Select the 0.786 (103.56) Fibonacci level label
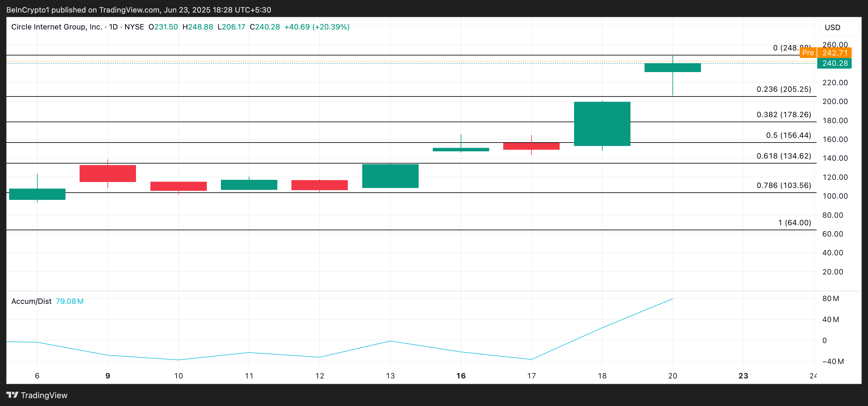 pyautogui.click(x=783, y=185)
